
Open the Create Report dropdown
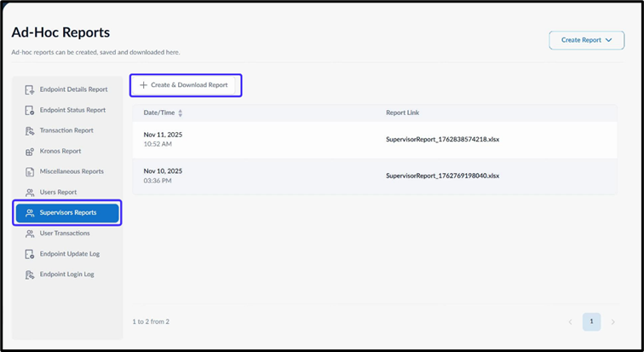pyautogui.click(x=586, y=40)
